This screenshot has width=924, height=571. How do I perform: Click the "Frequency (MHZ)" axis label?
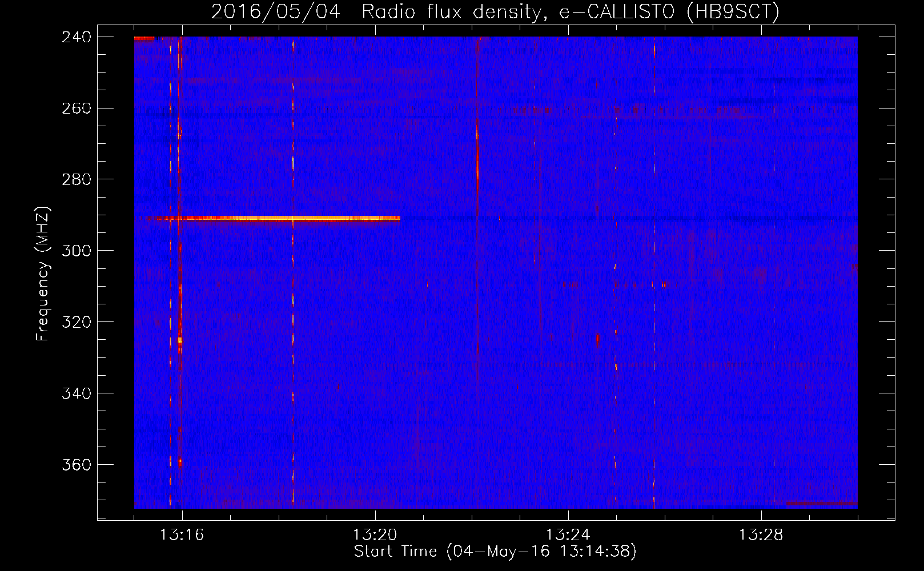point(43,274)
